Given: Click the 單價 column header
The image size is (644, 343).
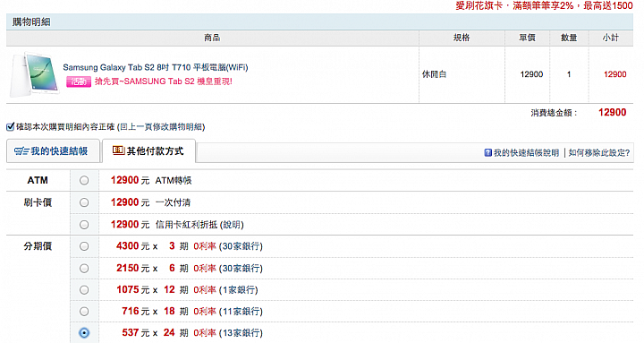Looking at the screenshot, I should (527, 38).
